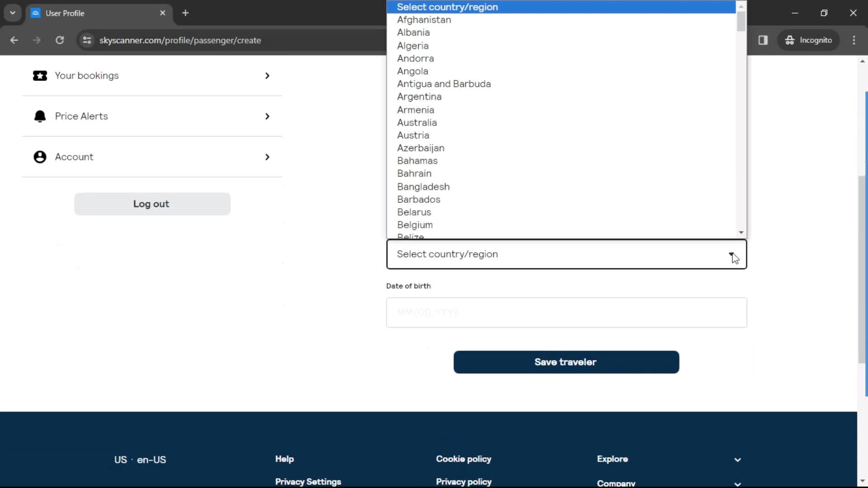
Task: Click the Date of birth input field
Action: pyautogui.click(x=566, y=312)
